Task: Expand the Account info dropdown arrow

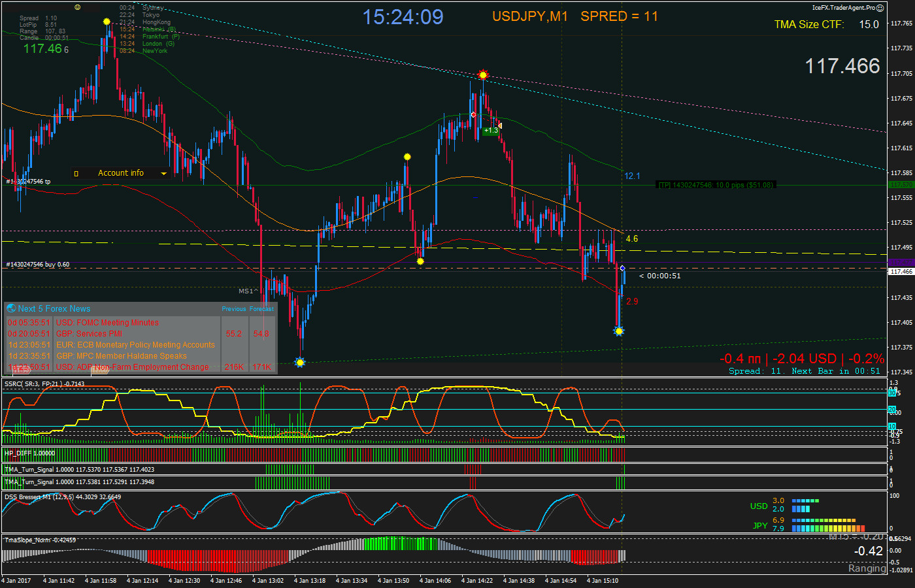Action: [x=163, y=173]
